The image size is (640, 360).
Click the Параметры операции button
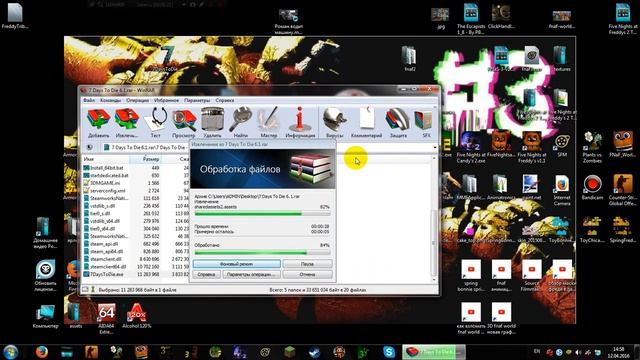coord(251,275)
